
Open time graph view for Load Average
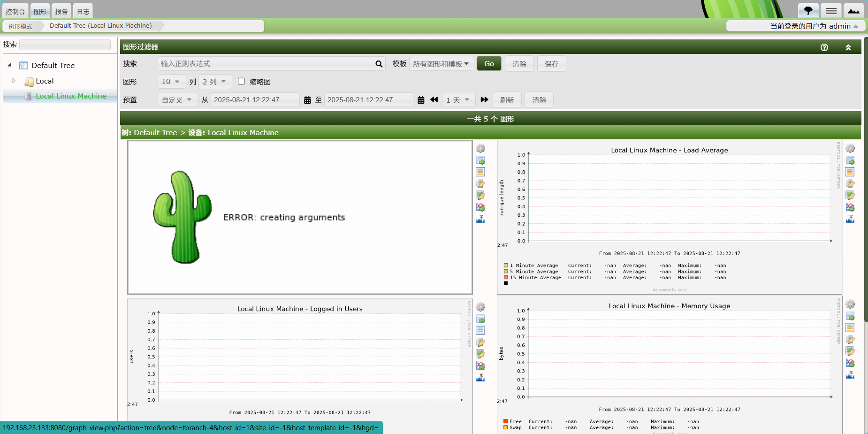coord(850,172)
